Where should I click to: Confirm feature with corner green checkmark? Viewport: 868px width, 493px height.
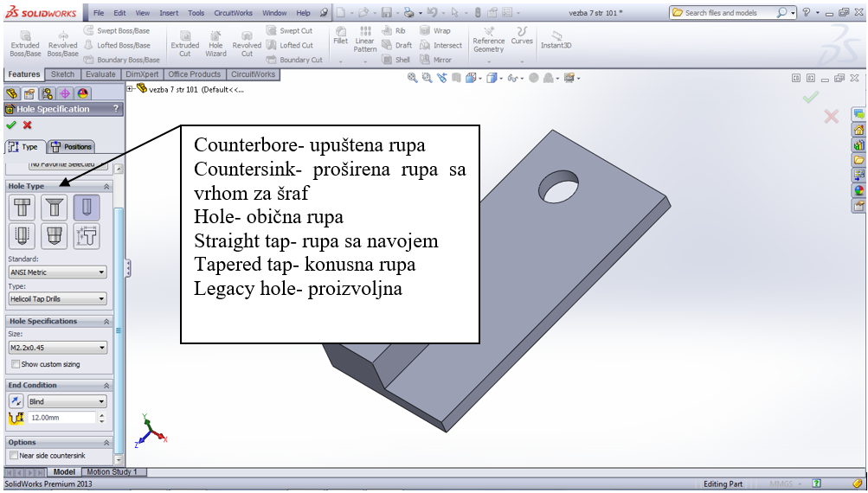tap(810, 98)
